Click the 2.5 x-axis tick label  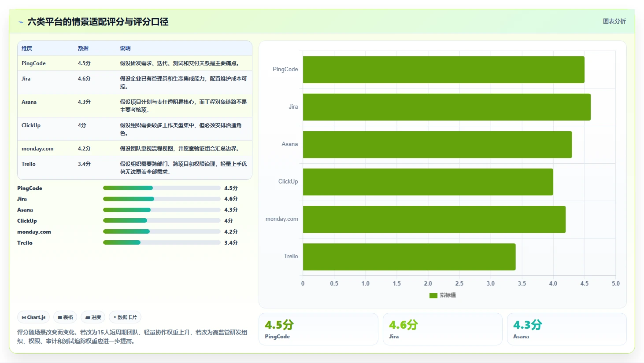click(459, 284)
